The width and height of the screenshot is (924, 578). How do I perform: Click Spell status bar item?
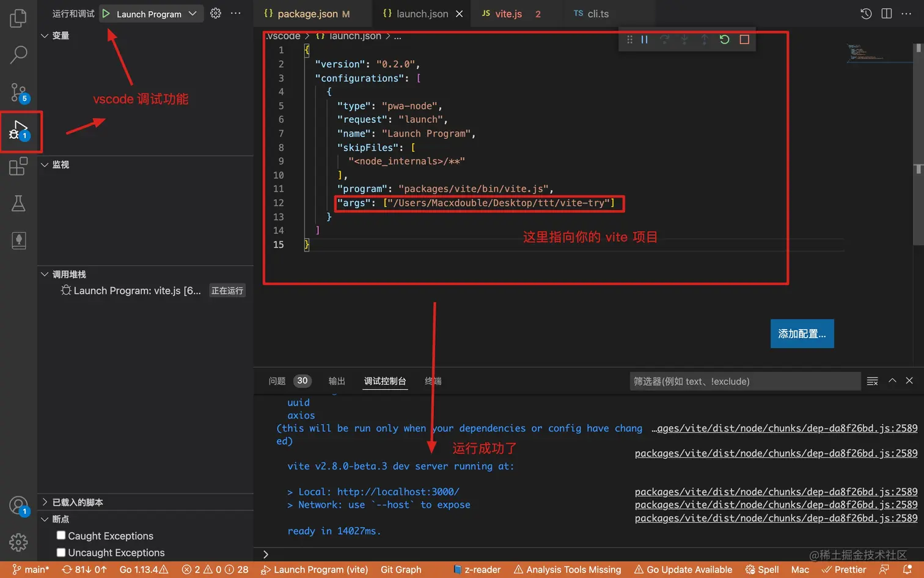pos(762,569)
